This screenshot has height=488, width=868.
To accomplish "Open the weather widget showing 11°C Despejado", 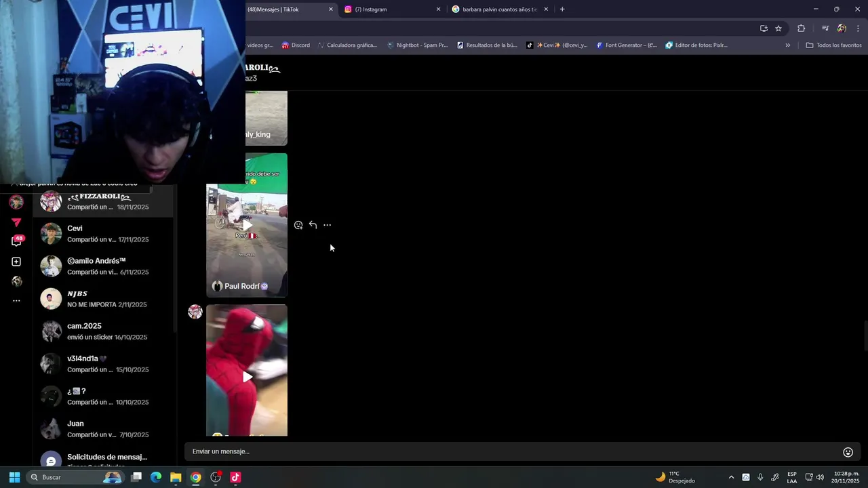I will click(675, 477).
